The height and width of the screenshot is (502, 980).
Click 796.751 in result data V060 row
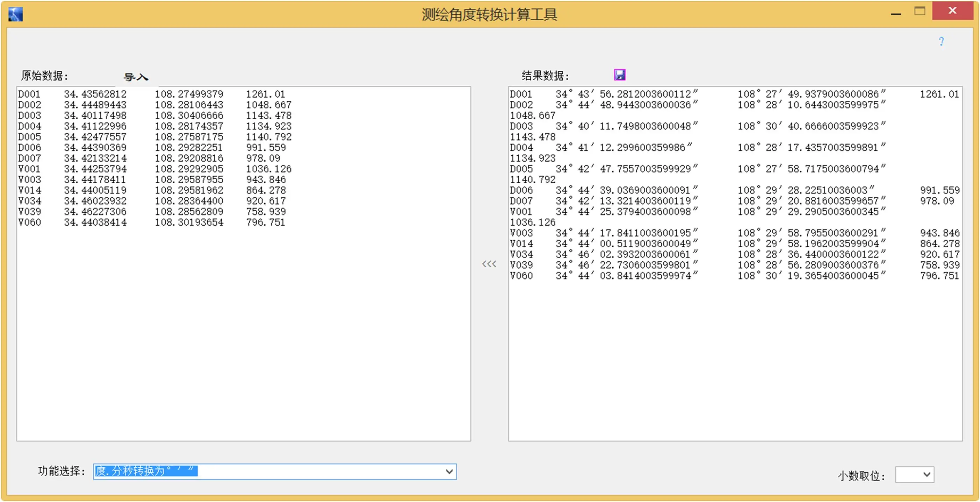click(940, 275)
